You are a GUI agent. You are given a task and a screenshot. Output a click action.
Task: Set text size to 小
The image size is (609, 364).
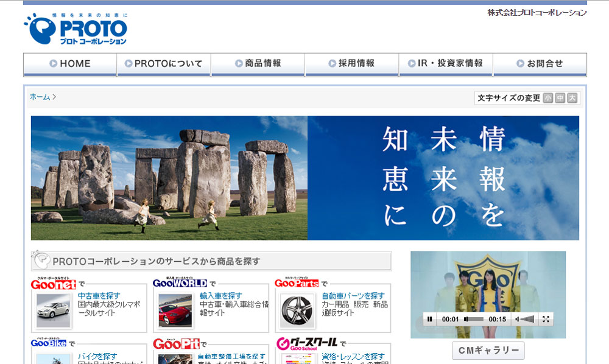click(547, 98)
